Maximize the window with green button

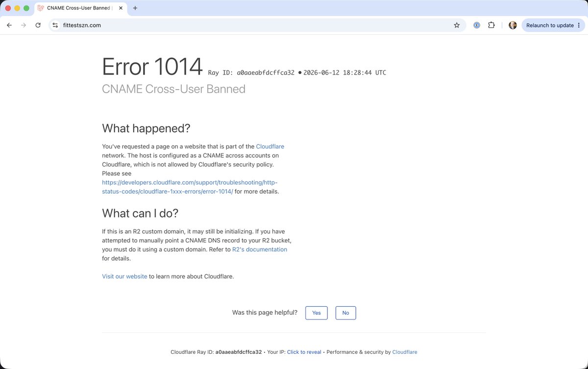coord(26,8)
